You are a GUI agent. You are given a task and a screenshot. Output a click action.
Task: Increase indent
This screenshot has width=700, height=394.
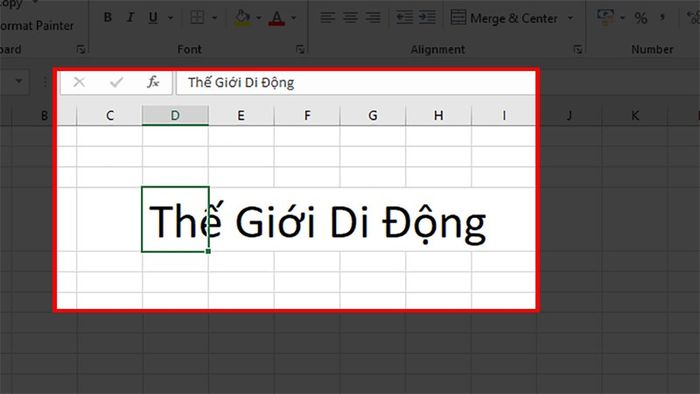(x=427, y=17)
